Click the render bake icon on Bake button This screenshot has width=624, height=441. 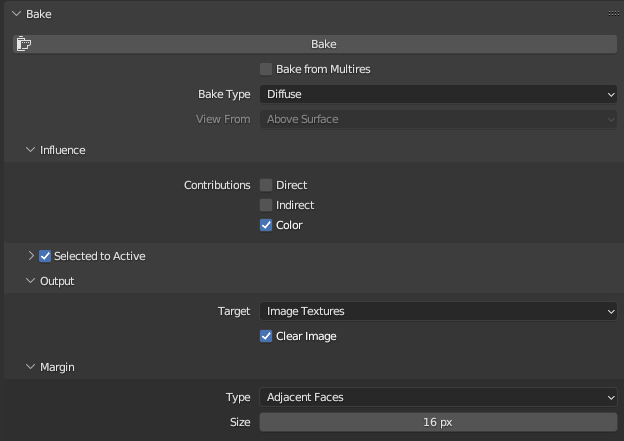(x=24, y=44)
